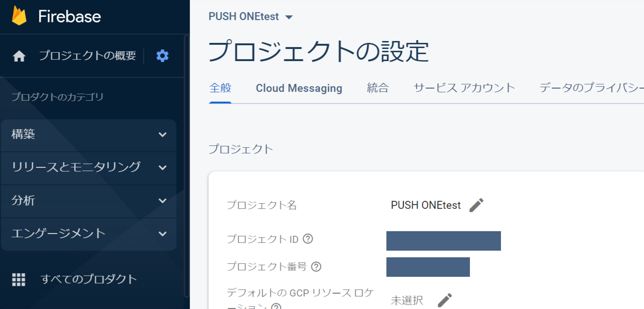This screenshot has height=309, width=644.
Task: Click the Firebase wordmark
Action: point(69,17)
